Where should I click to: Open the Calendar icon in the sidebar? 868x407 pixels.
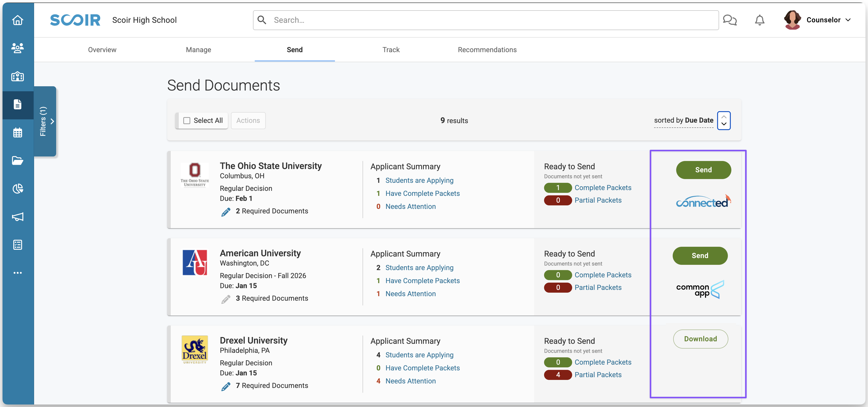coord(18,132)
